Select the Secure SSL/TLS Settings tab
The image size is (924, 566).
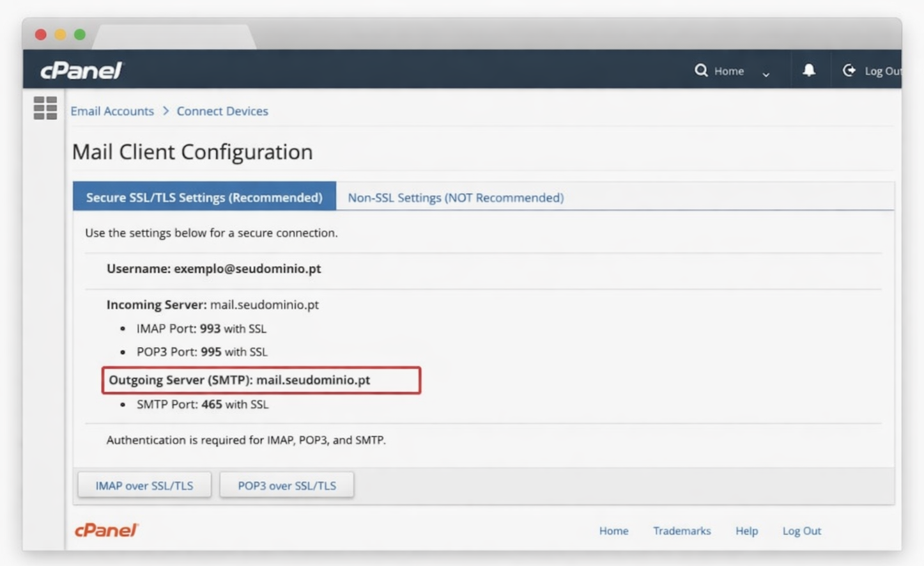(204, 197)
